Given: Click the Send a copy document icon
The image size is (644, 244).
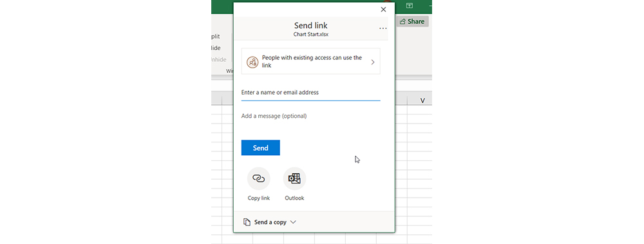Looking at the screenshot, I should [x=247, y=222].
